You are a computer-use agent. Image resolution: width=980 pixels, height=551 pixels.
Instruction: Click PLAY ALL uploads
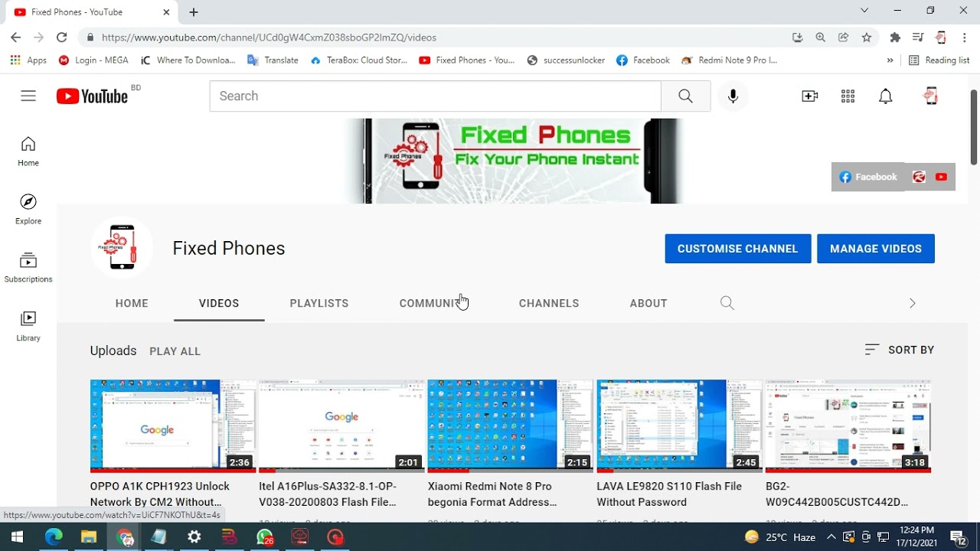tap(175, 351)
